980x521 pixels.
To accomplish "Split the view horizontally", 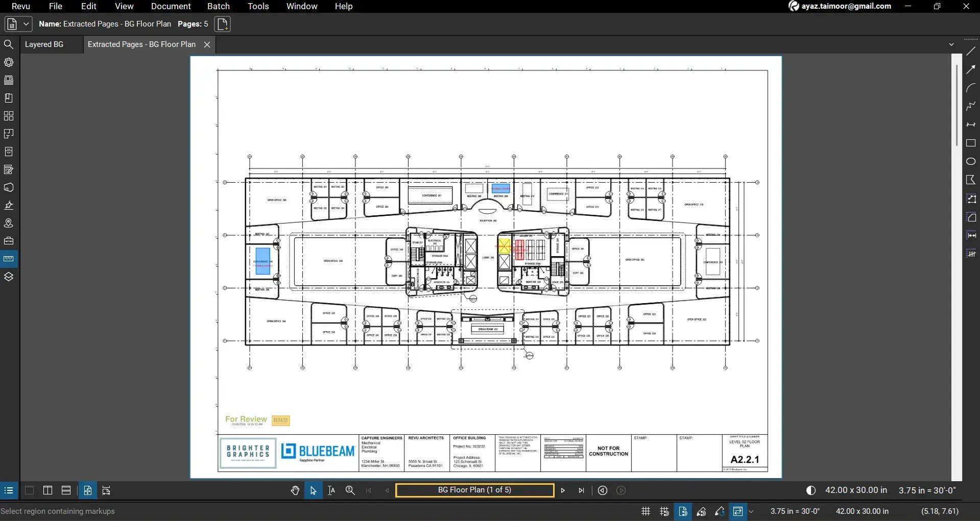I will point(66,490).
